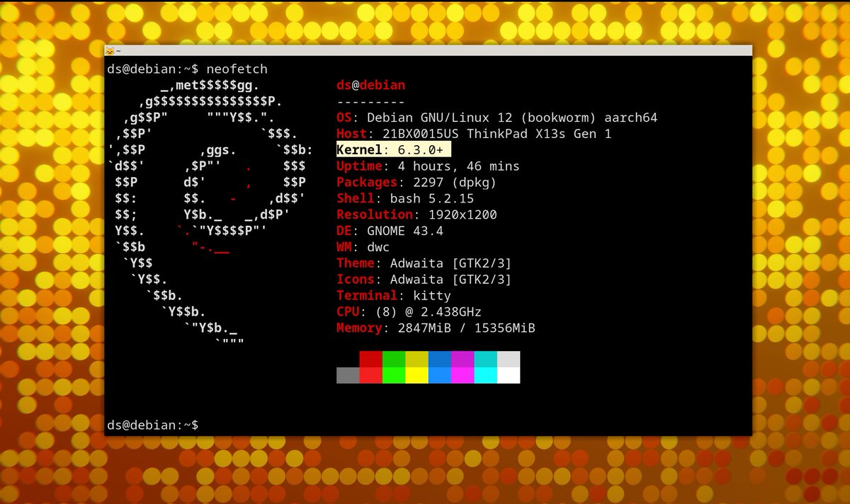Select the Host ThinkPad X13s Gen 1 line

click(x=474, y=134)
